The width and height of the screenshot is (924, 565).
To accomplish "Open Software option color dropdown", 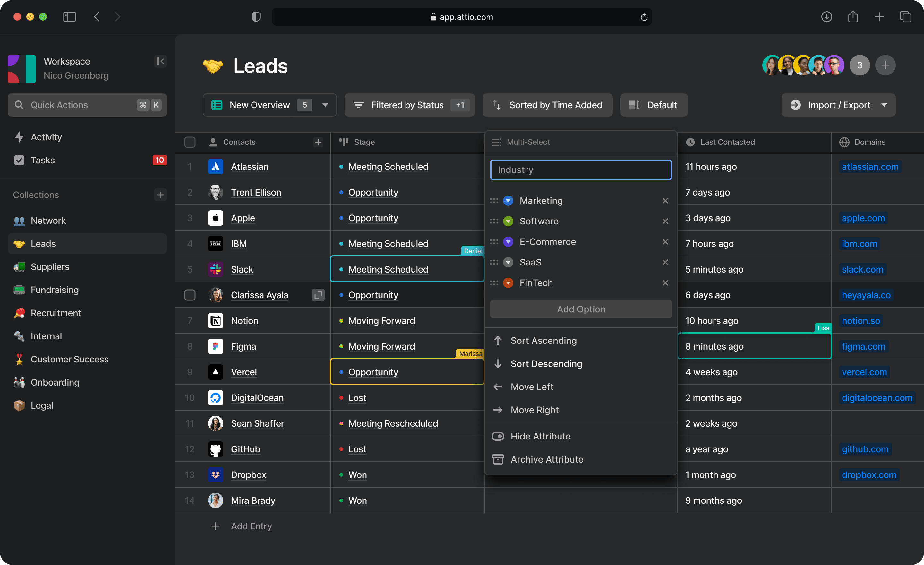I will pos(508,222).
